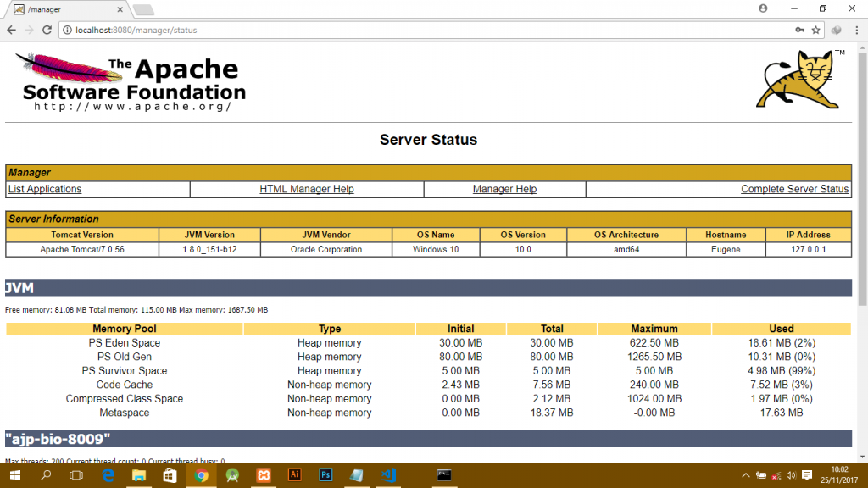868x488 pixels.
Task: Go back with the browser back arrow
Action: [x=12, y=30]
